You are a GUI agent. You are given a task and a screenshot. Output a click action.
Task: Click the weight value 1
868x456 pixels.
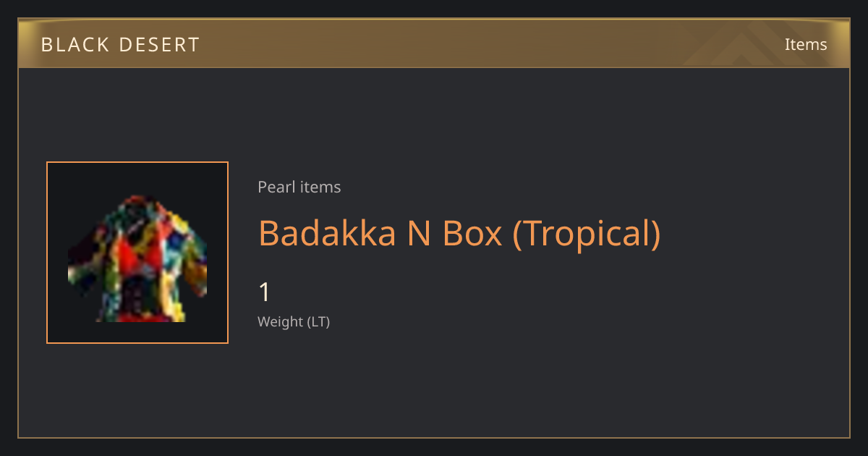(265, 292)
